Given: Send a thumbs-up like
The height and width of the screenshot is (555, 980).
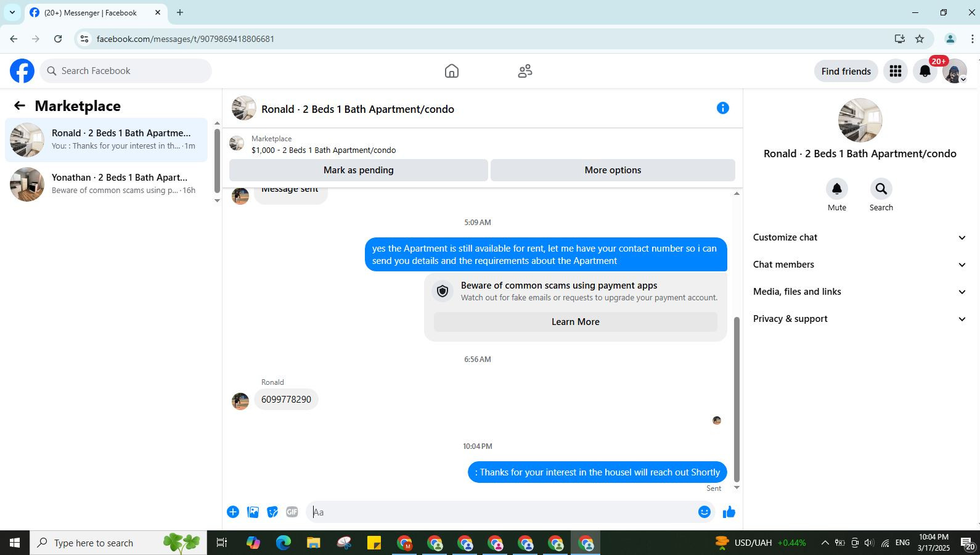Looking at the screenshot, I should coord(729,512).
